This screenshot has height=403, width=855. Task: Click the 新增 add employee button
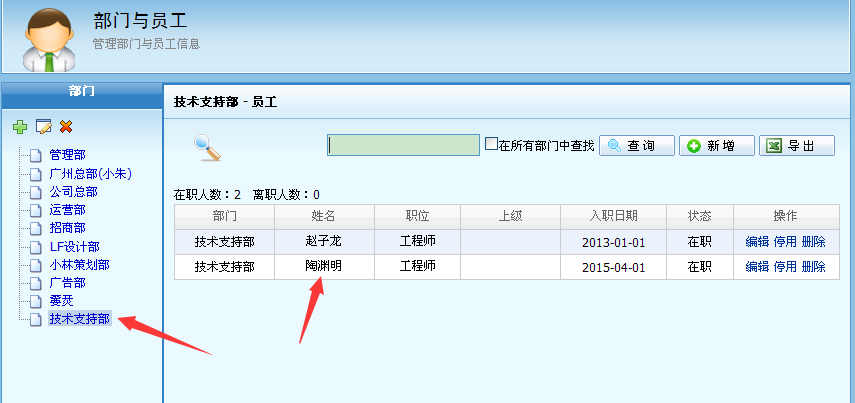(x=717, y=146)
